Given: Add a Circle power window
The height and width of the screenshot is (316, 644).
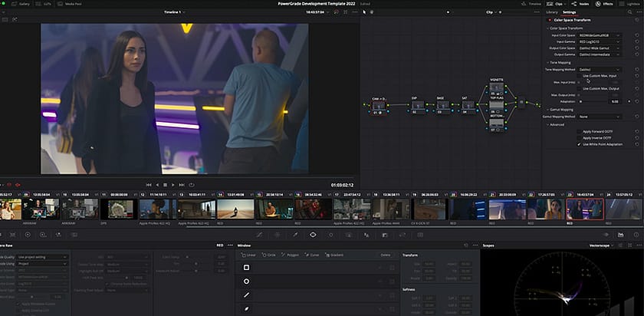Looking at the screenshot, I should [269, 255].
